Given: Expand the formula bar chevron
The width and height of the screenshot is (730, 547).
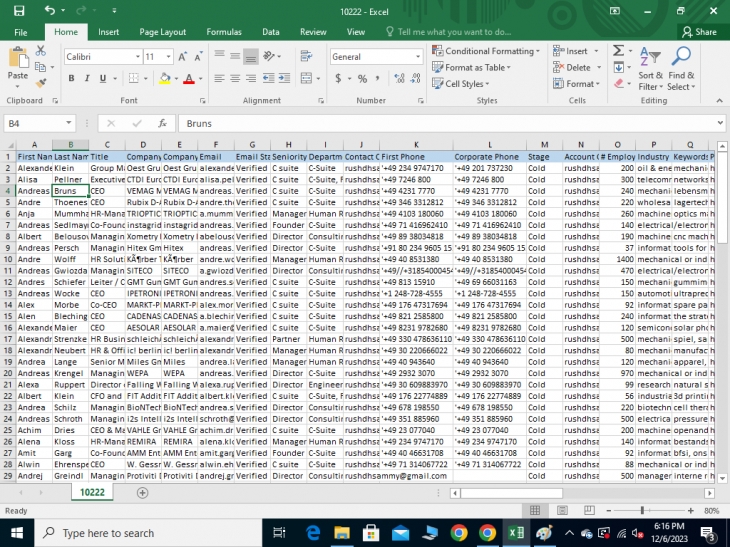Looking at the screenshot, I should tap(720, 123).
